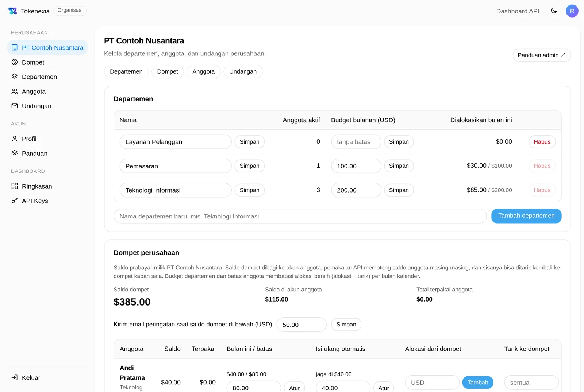Save the Teknologi Informasi department name

(250, 190)
